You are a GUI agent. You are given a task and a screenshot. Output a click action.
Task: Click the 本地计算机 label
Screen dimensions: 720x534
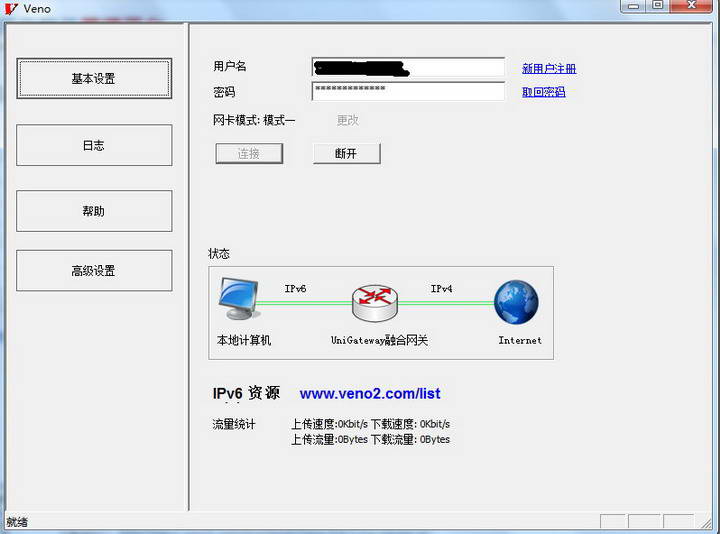pyautogui.click(x=244, y=340)
